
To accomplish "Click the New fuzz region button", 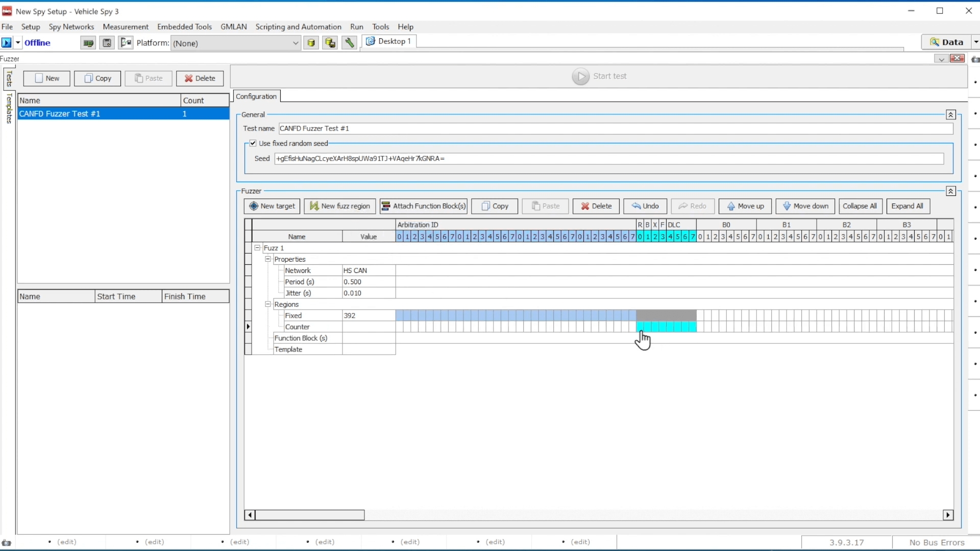I will click(x=340, y=206).
